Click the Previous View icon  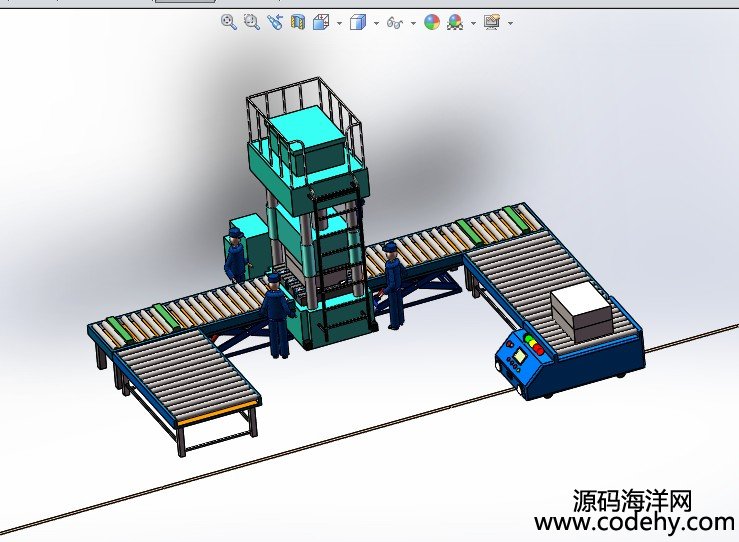point(275,22)
